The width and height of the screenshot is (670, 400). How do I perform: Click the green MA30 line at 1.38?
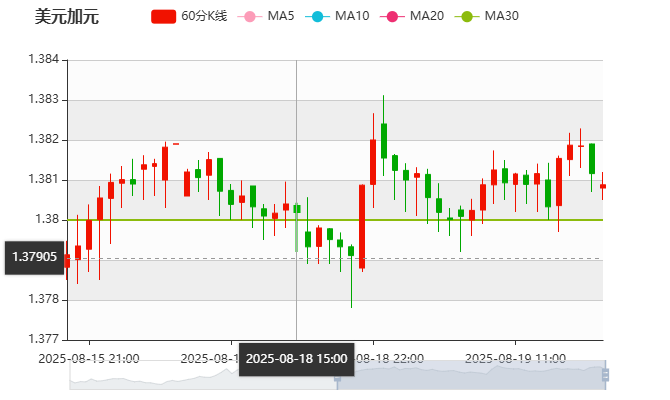click(335, 220)
